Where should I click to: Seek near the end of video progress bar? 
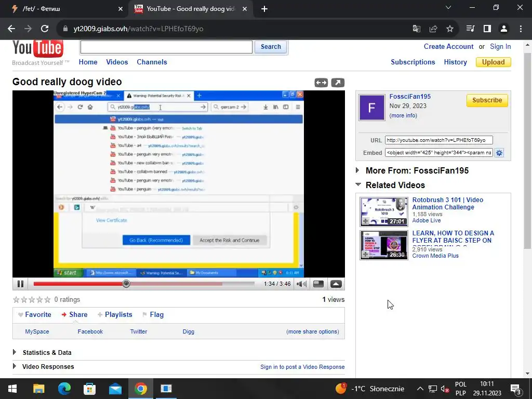point(250,284)
